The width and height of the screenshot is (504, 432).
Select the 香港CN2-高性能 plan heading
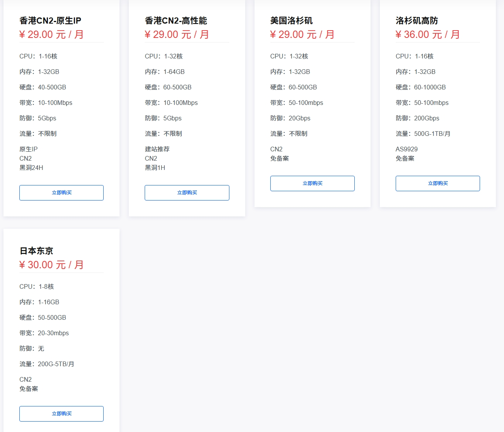176,21
